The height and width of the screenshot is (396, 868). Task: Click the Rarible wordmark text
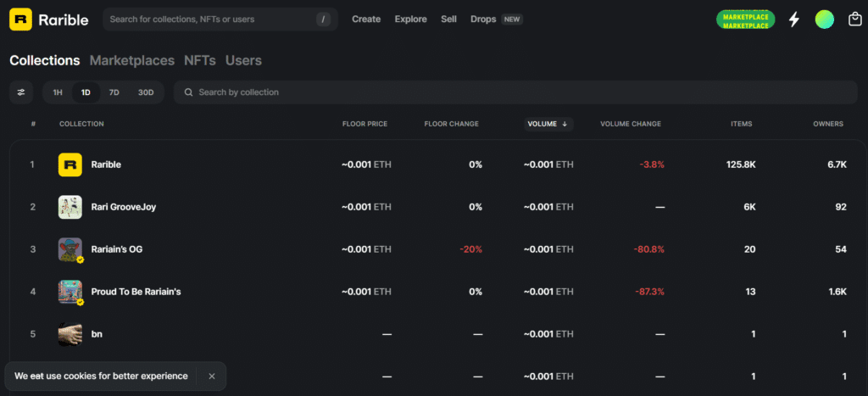point(64,20)
